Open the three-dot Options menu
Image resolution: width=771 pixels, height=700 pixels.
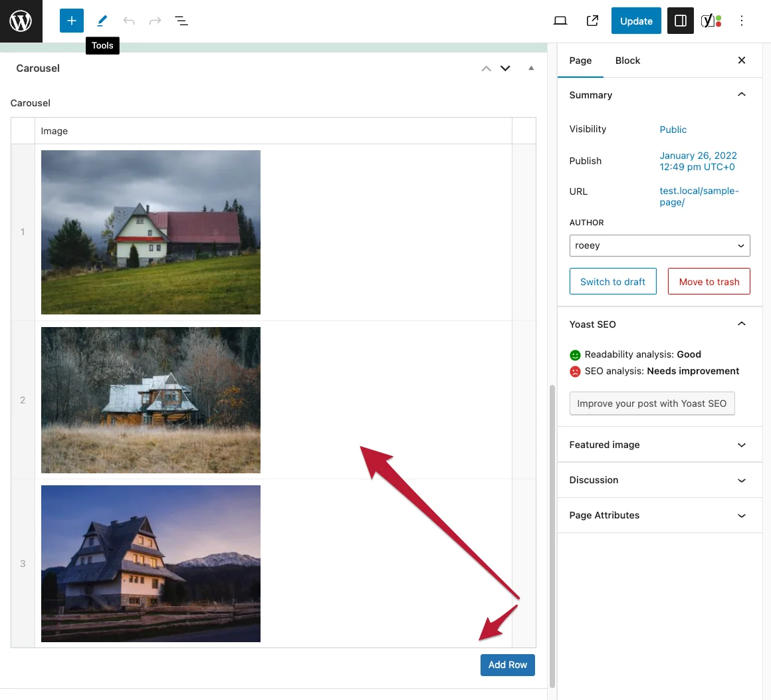[742, 21]
